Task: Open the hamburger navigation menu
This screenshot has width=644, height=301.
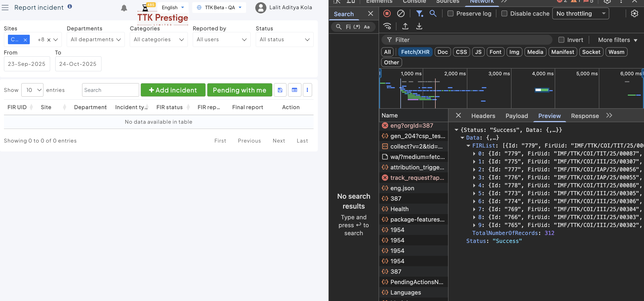Action: pos(5,7)
